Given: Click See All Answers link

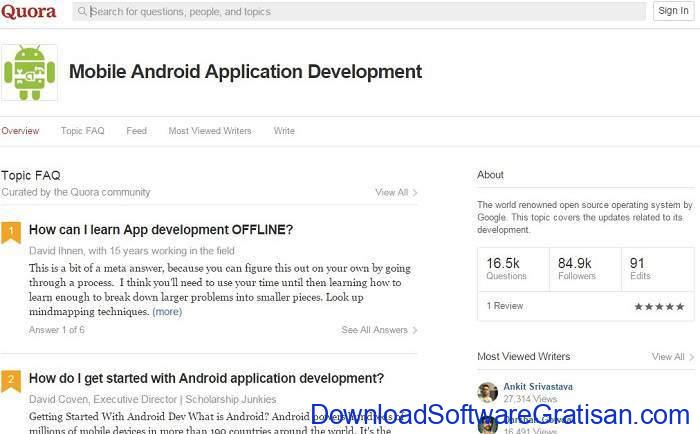Looking at the screenshot, I should 379,330.
